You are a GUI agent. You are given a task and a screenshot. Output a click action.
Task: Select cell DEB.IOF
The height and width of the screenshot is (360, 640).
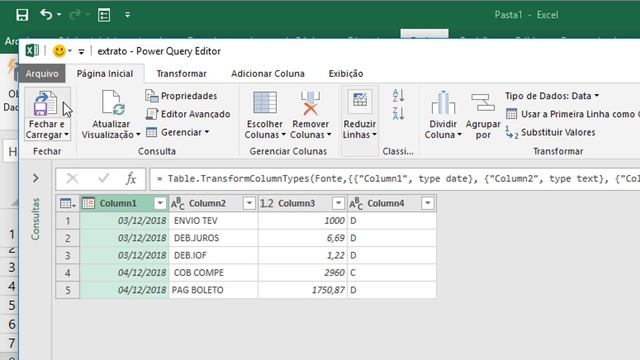click(x=213, y=256)
